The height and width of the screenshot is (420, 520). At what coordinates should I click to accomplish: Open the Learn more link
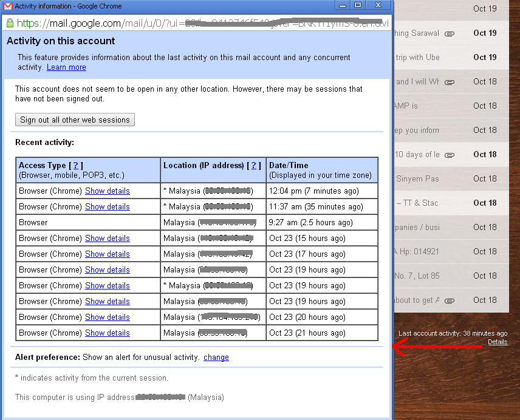point(66,67)
